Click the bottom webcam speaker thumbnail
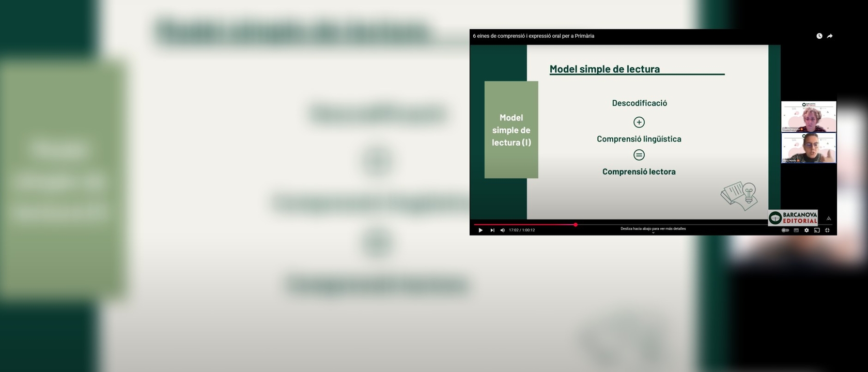The height and width of the screenshot is (372, 868). point(809,148)
